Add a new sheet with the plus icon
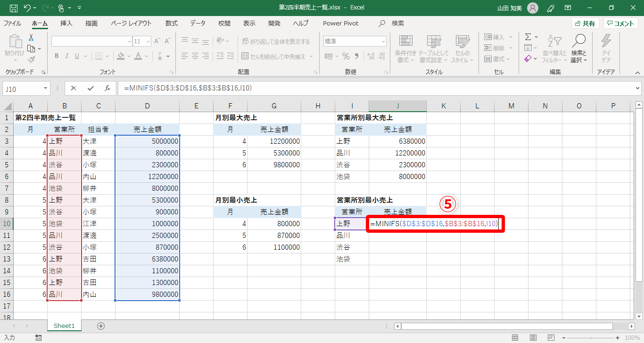Viewport: 644px width, 343px height. pos(100,326)
